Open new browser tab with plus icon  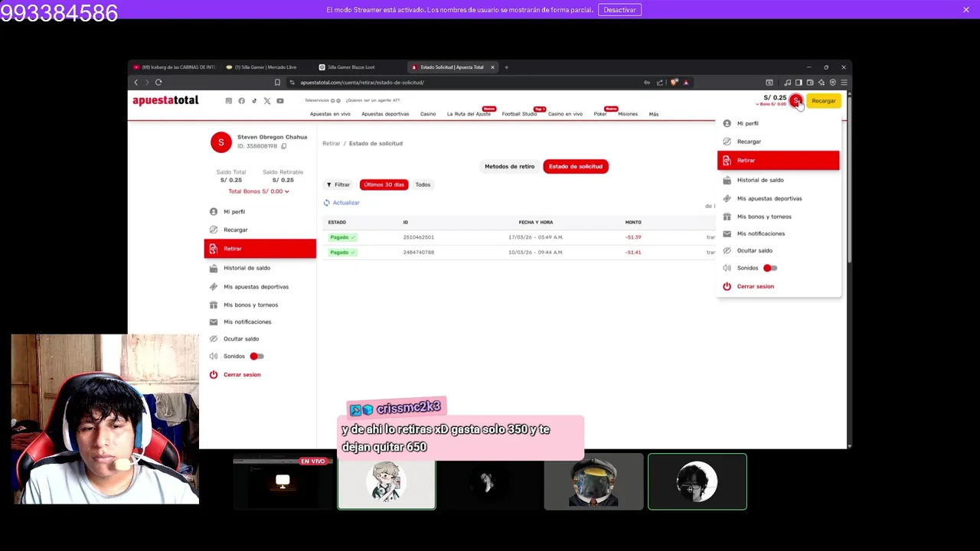click(x=506, y=67)
